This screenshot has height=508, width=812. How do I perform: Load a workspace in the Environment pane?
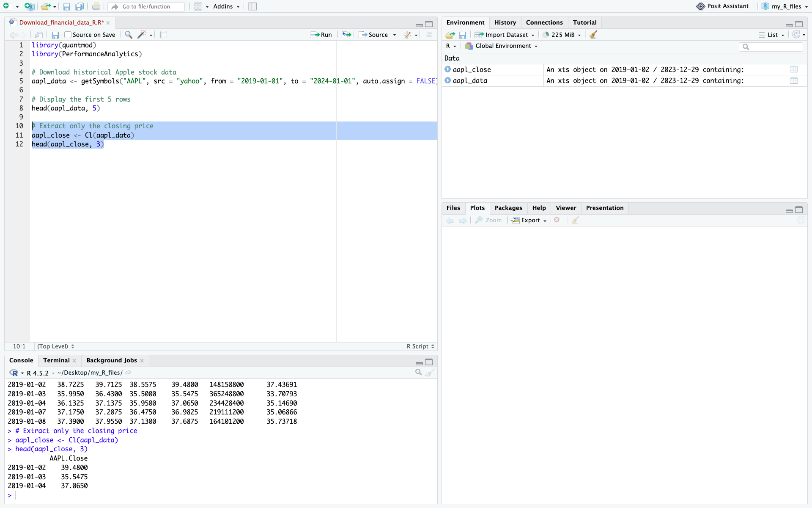(x=450, y=35)
